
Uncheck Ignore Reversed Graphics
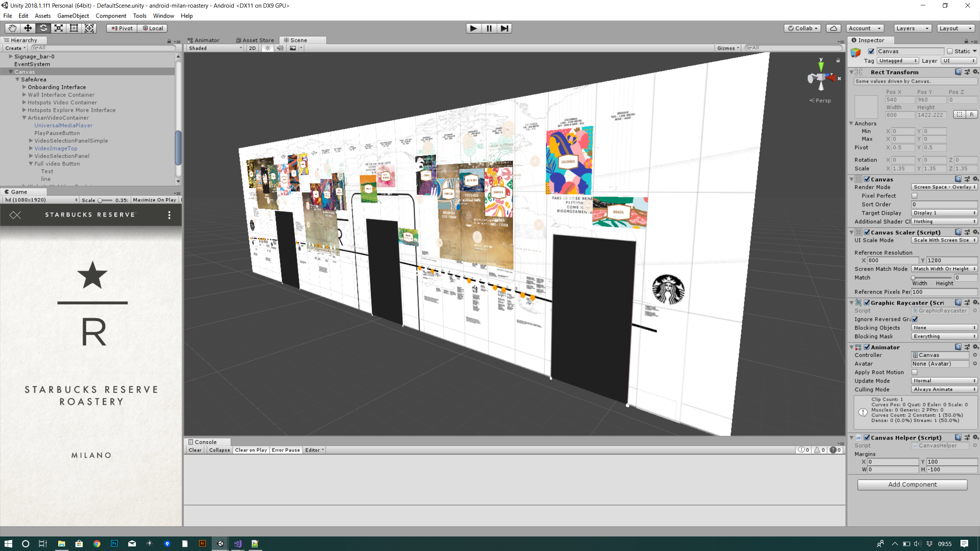tap(915, 319)
